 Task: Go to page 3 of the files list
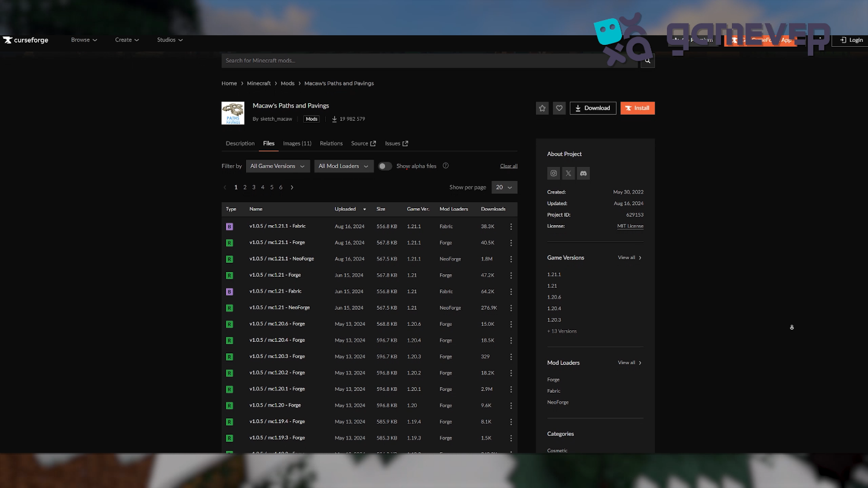(x=253, y=187)
